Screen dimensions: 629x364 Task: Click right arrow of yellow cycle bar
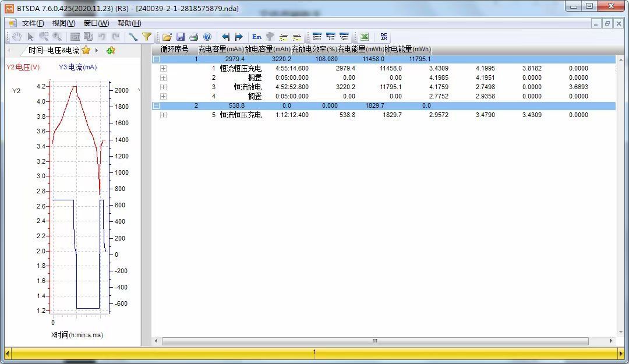pyautogui.click(x=621, y=354)
